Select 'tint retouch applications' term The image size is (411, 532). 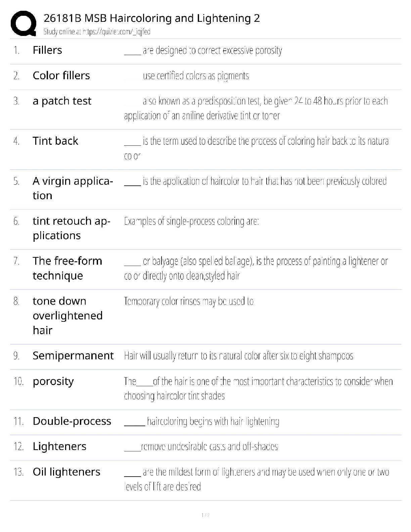(x=71, y=228)
